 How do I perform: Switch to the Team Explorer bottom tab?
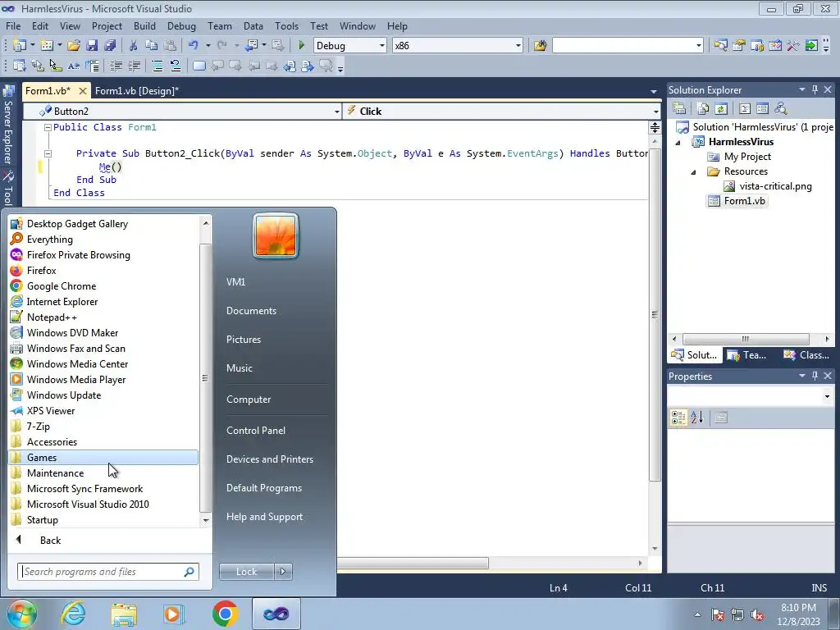coord(748,354)
